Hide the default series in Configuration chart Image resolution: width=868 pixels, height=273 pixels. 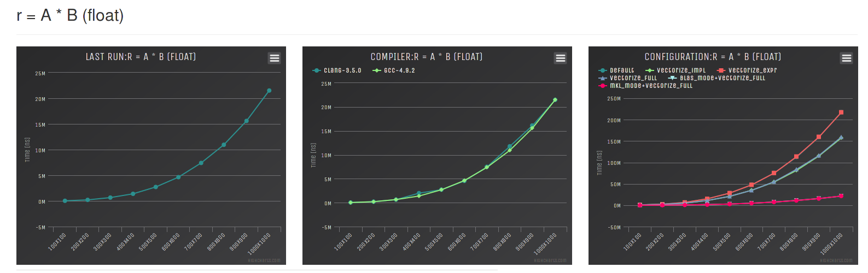616,70
